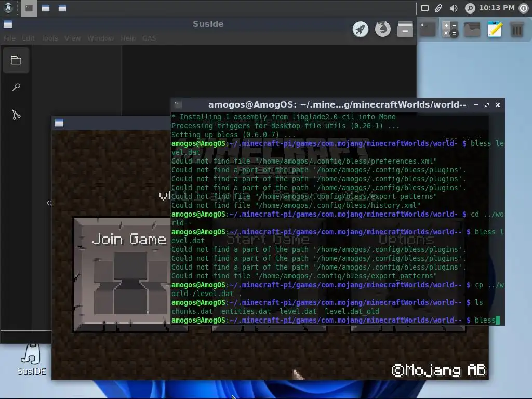
Task: Click the Suside window title text
Action: tap(208, 24)
